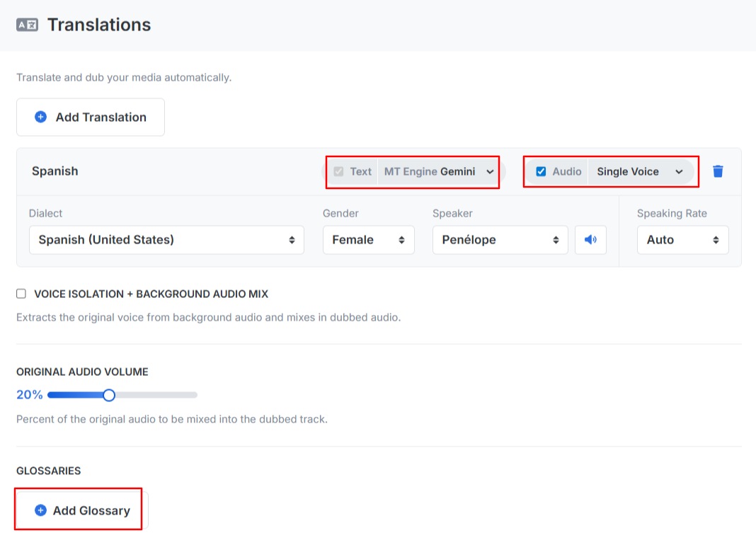756x545 pixels.
Task: Open the Gender dropdown set to Female
Action: [368, 240]
